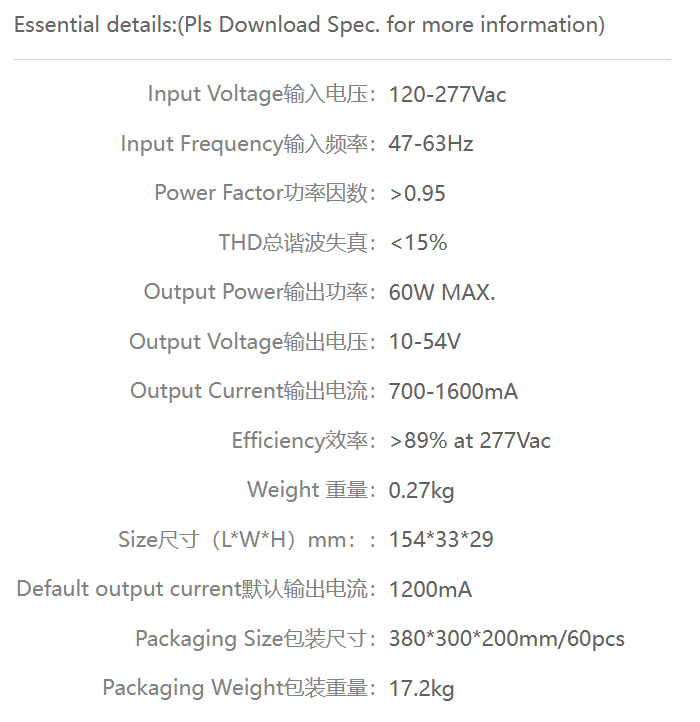This screenshot has height=722, width=700.
Task: Select the Input Voltage label
Action: tap(262, 94)
